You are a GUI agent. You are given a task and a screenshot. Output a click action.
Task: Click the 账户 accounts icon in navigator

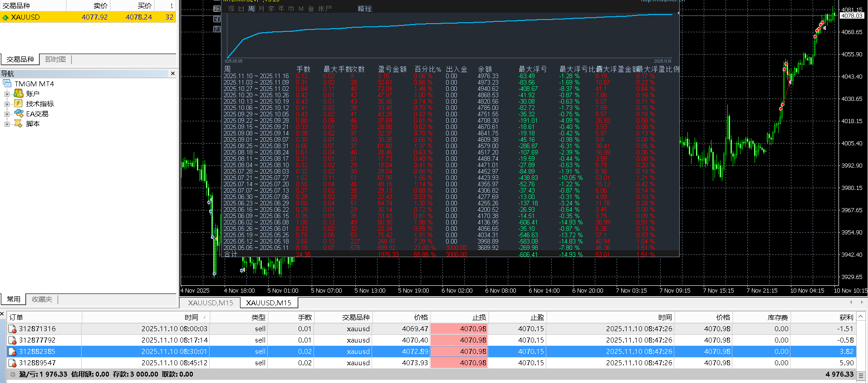point(19,94)
